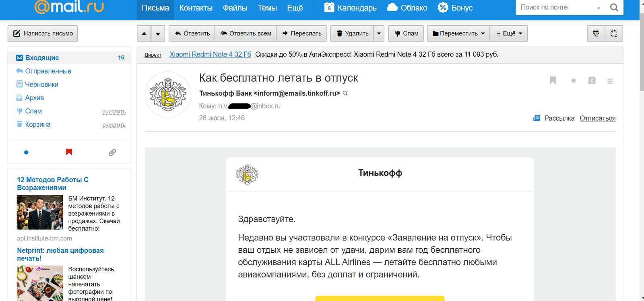Go to the previous message with up arrow
Image resolution: width=644 pixels, height=301 pixels.
pyautogui.click(x=144, y=33)
